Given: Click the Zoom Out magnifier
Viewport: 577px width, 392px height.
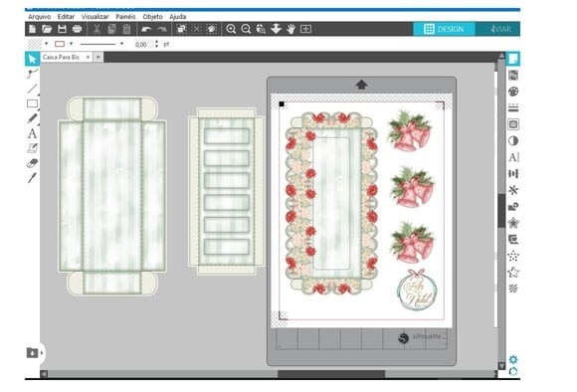Looking at the screenshot, I should click(x=246, y=29).
